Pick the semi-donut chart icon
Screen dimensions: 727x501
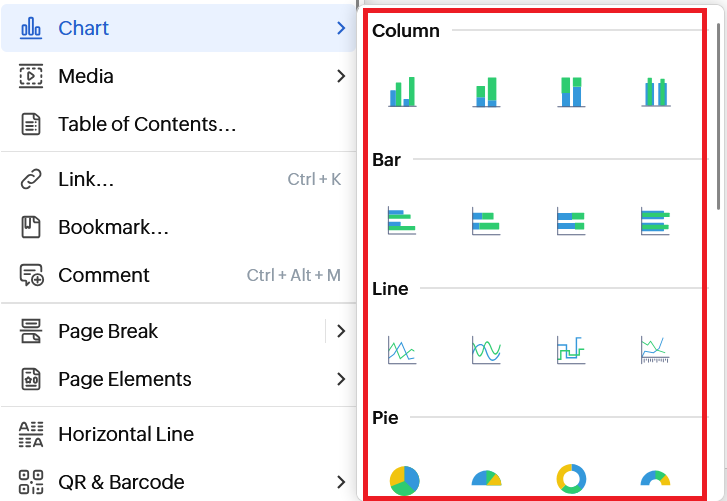coord(655,481)
